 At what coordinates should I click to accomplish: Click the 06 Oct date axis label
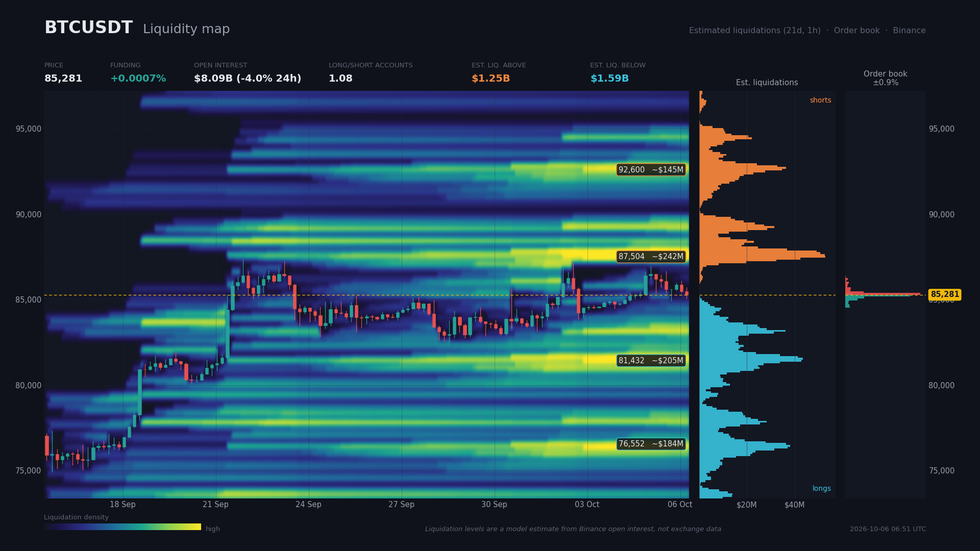tap(680, 504)
